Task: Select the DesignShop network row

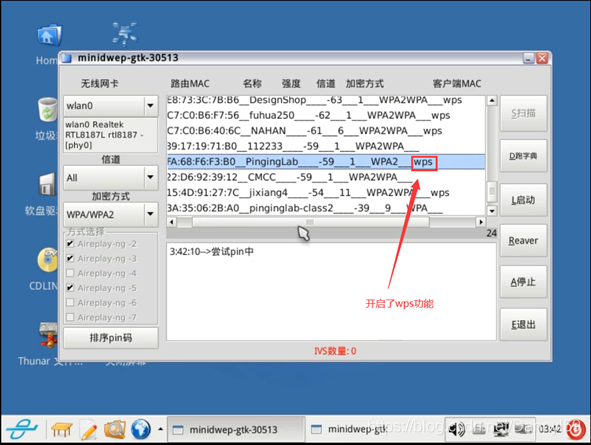Action: [326, 100]
